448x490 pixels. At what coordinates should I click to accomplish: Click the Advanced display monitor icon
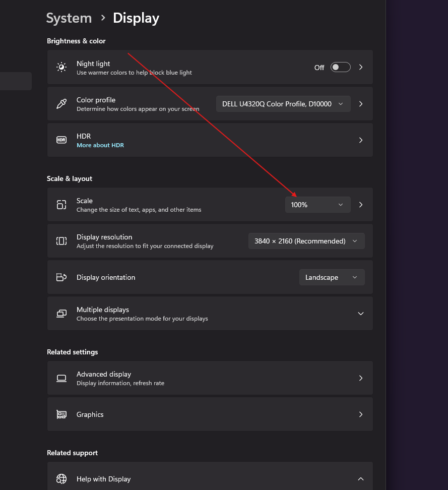pos(61,378)
